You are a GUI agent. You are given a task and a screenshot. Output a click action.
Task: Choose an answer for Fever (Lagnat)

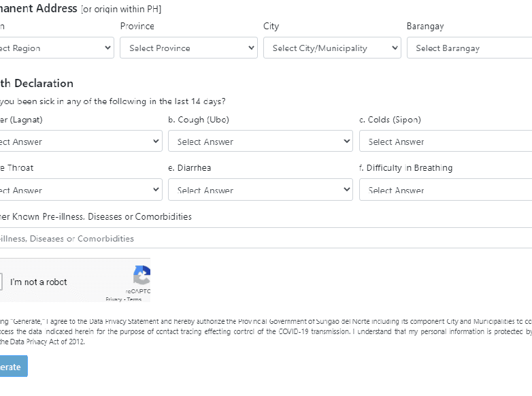80,142
